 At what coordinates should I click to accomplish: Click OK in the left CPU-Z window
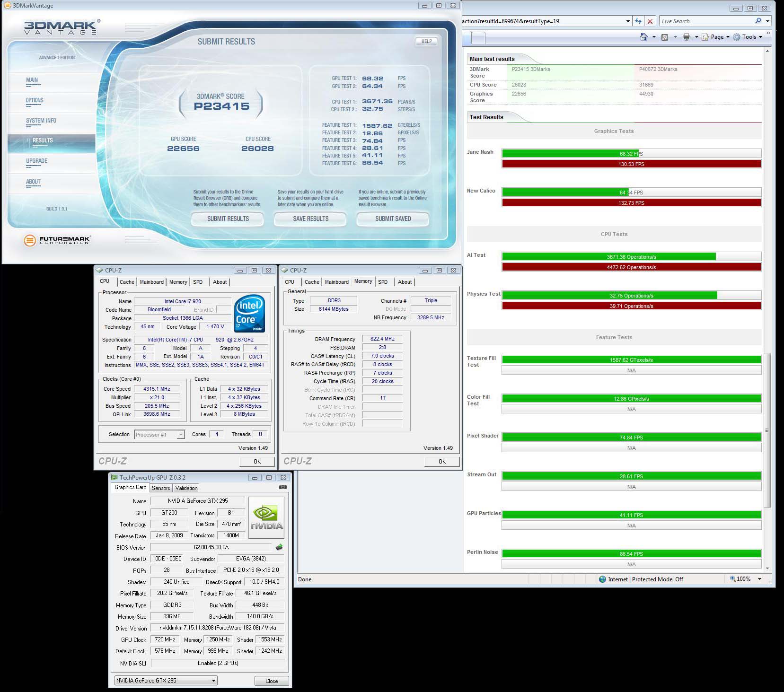tap(257, 462)
